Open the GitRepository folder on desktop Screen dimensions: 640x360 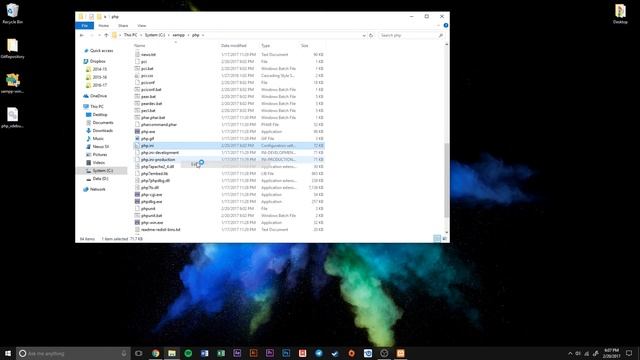[12, 48]
